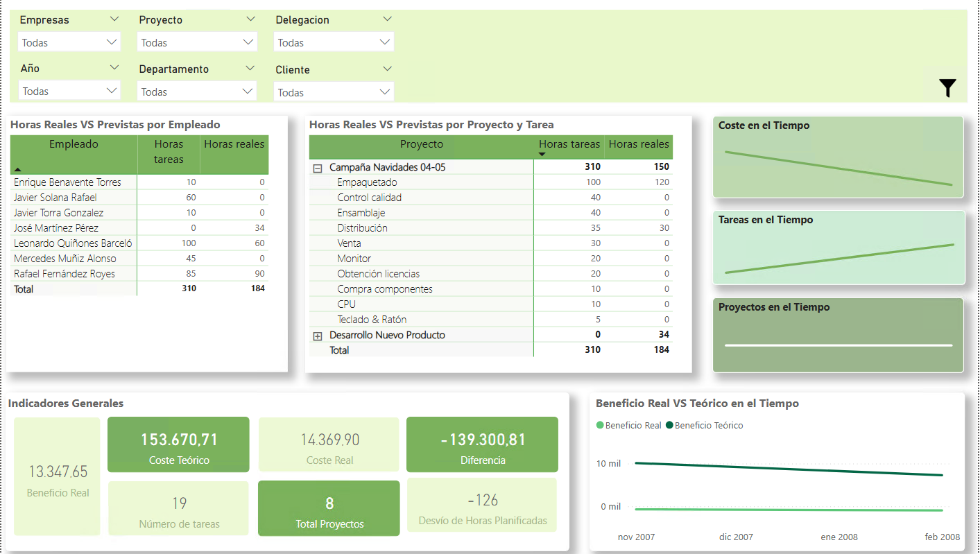The width and height of the screenshot is (980, 554).
Task: Sort project table by Horas tareas header
Action: [x=569, y=144]
